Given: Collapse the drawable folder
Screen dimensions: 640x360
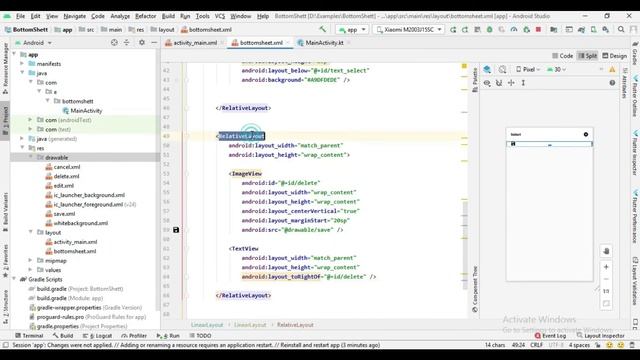Looking at the screenshot, I should 31,157.
